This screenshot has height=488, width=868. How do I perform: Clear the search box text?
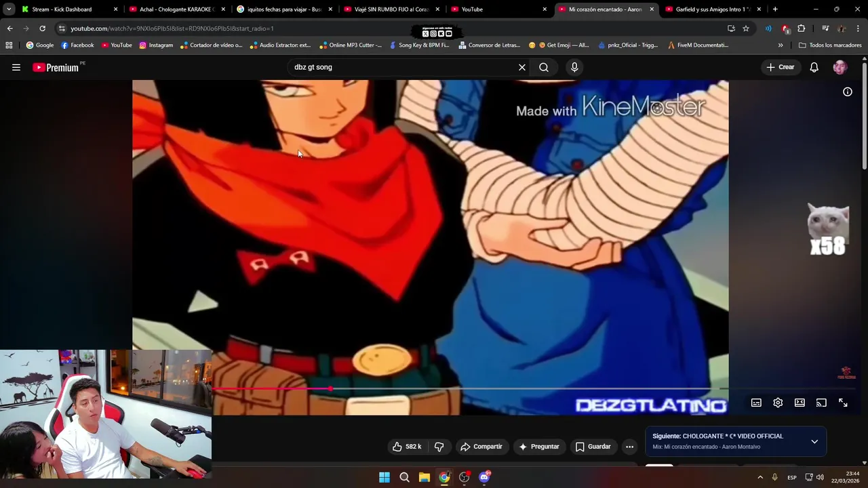[x=522, y=67]
